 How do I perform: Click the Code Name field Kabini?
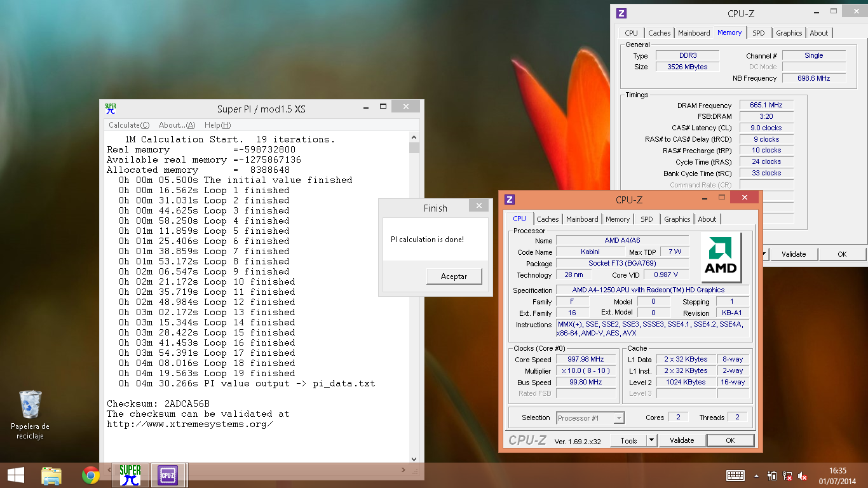(x=590, y=252)
